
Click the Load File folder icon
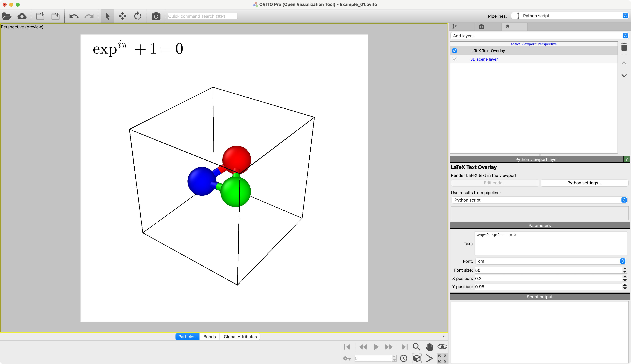pyautogui.click(x=7, y=16)
